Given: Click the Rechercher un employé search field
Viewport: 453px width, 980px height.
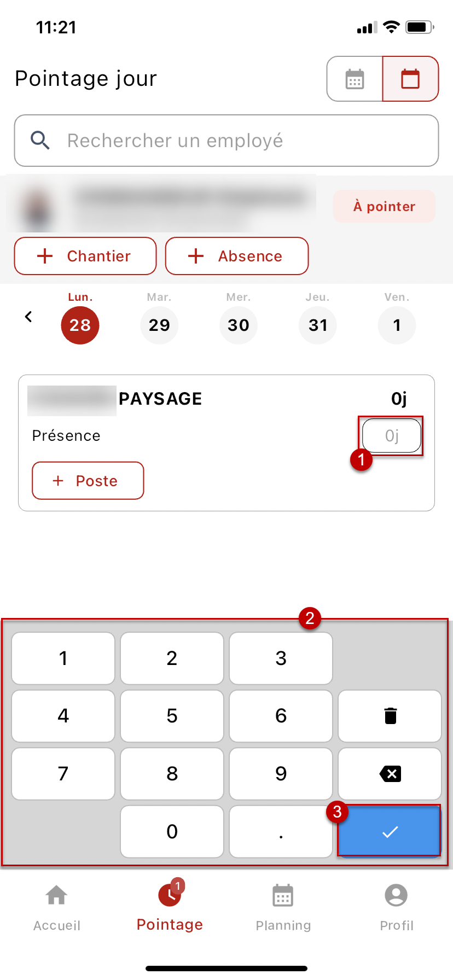Looking at the screenshot, I should pyautogui.click(x=241, y=141).
